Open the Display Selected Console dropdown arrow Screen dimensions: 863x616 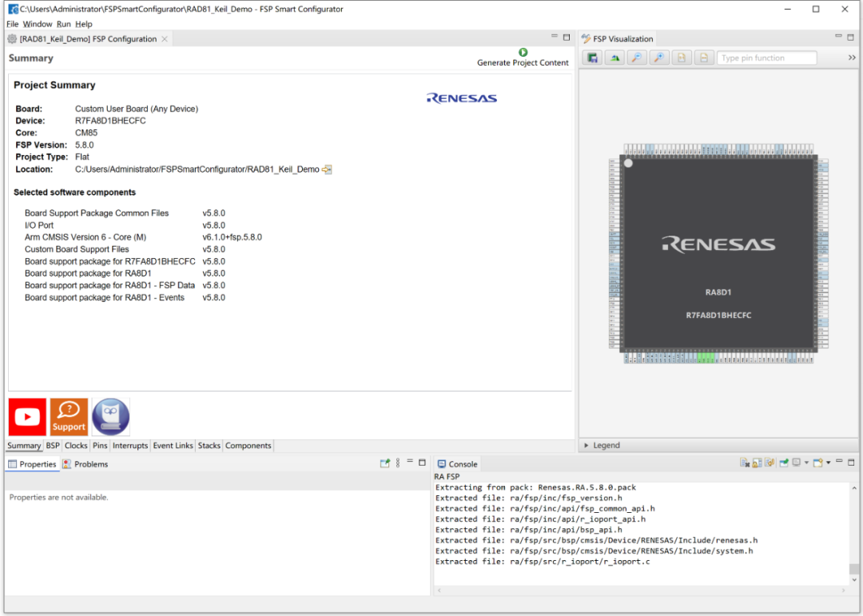[806, 463]
